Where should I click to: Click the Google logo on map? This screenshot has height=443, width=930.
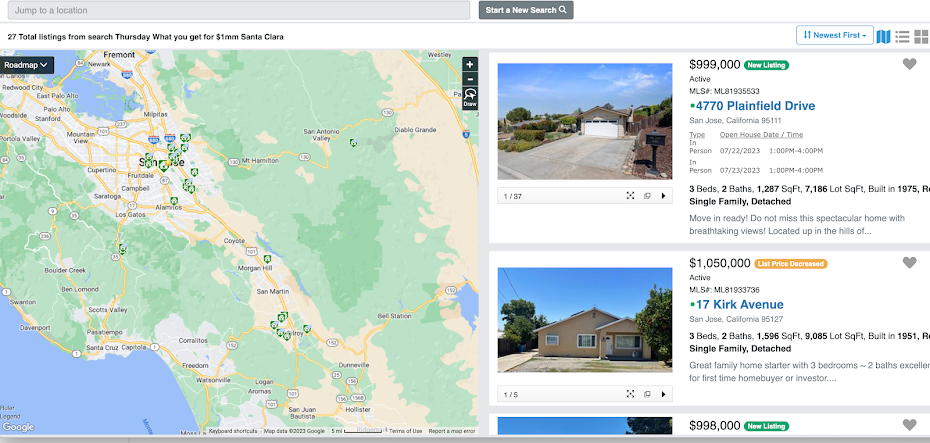(x=18, y=427)
